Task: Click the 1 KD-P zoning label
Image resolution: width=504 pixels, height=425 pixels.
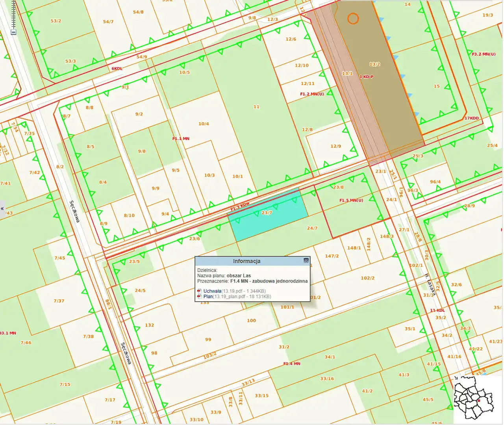Action: (x=367, y=77)
